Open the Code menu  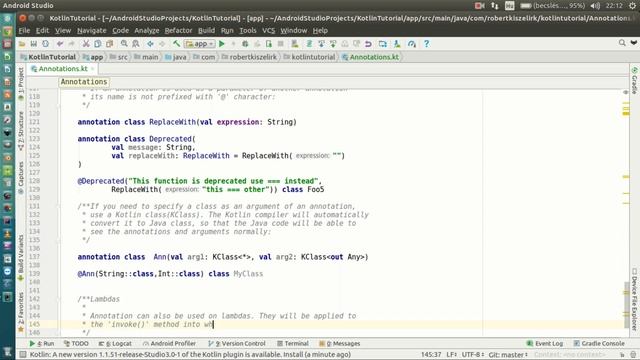tap(120, 31)
